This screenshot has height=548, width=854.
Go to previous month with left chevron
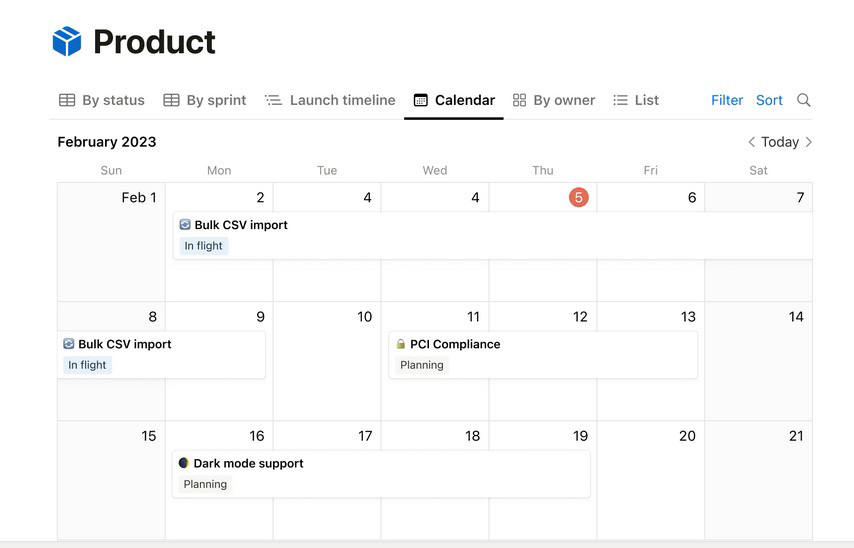tap(752, 142)
